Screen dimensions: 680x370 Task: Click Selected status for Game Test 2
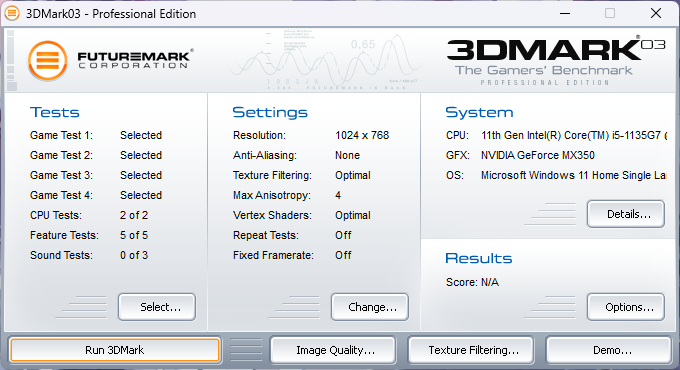141,155
